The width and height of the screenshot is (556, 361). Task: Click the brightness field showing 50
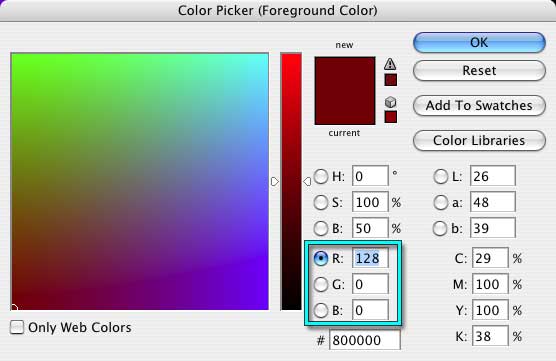click(370, 228)
